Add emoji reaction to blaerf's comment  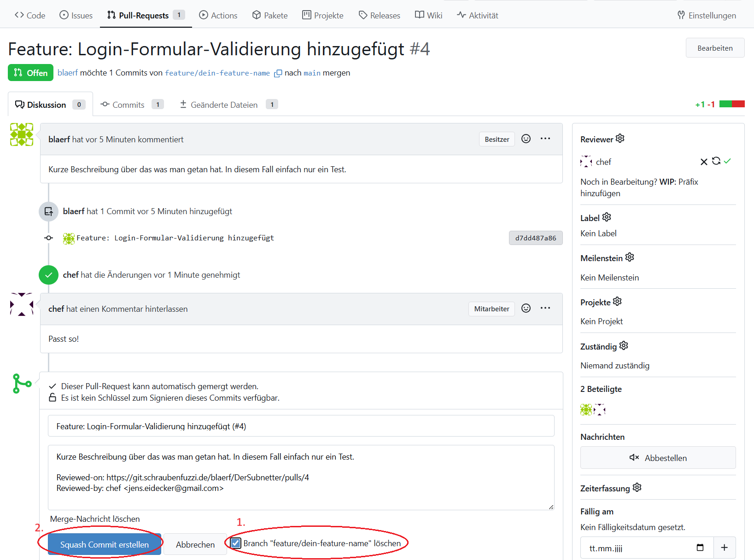point(526,139)
